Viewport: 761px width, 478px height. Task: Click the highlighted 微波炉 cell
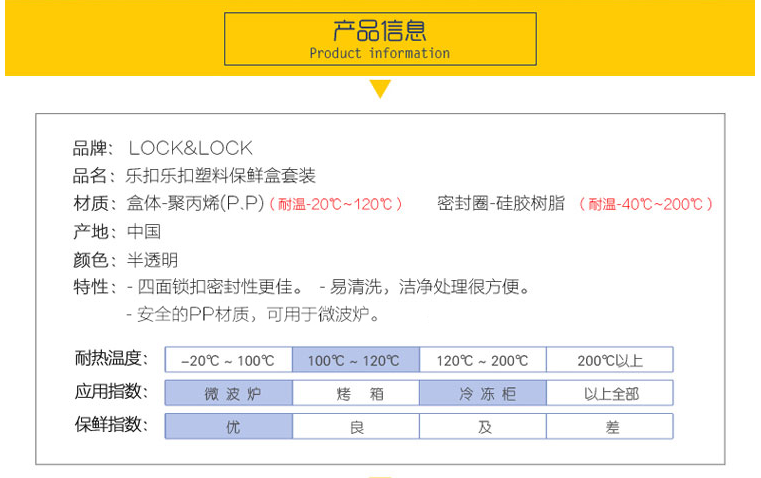(229, 393)
